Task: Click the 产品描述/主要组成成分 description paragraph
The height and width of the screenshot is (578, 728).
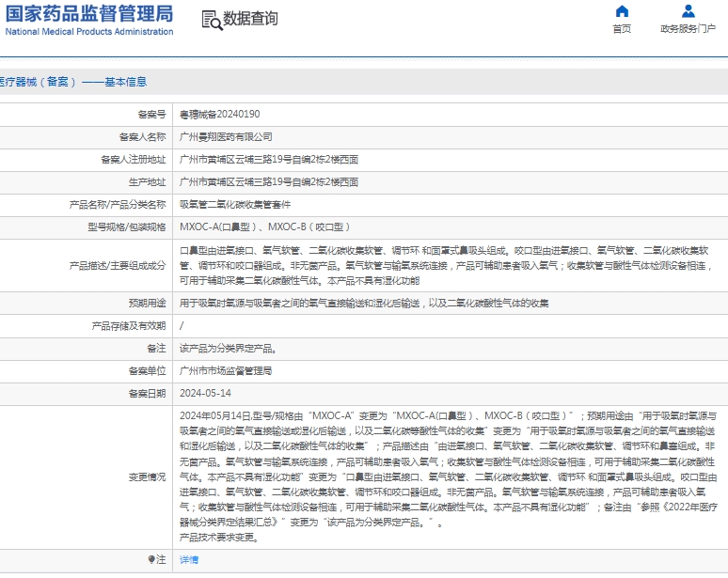Action: click(x=446, y=265)
